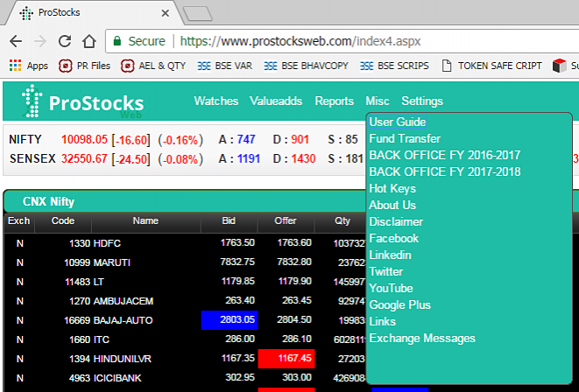Sort by Code column header
This screenshot has height=392, width=579.
63,220
